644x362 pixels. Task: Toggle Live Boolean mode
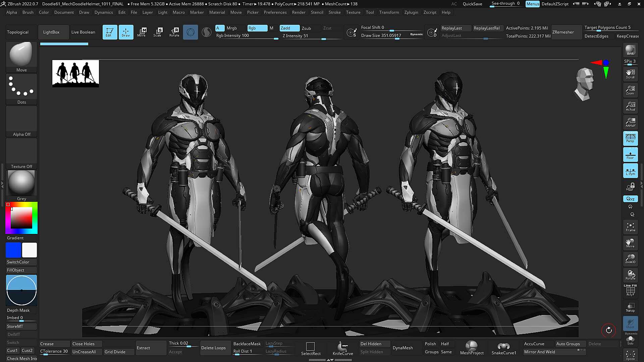coord(83,32)
